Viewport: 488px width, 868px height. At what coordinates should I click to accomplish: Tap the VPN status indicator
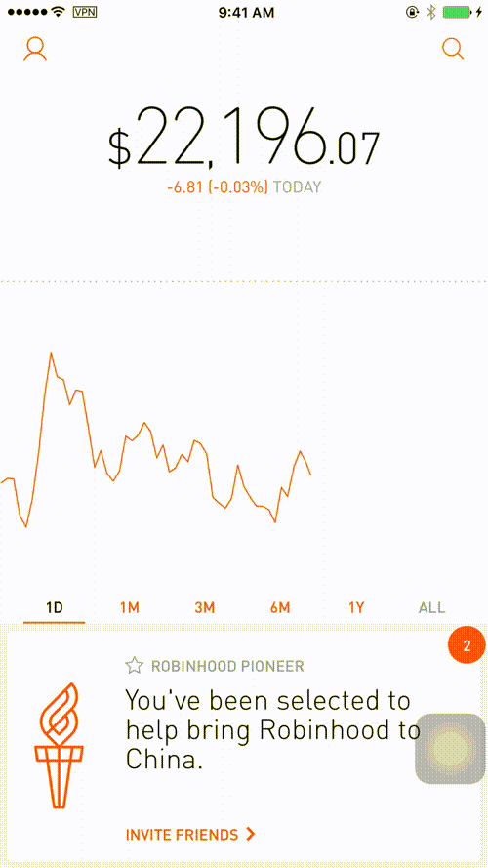(85, 12)
